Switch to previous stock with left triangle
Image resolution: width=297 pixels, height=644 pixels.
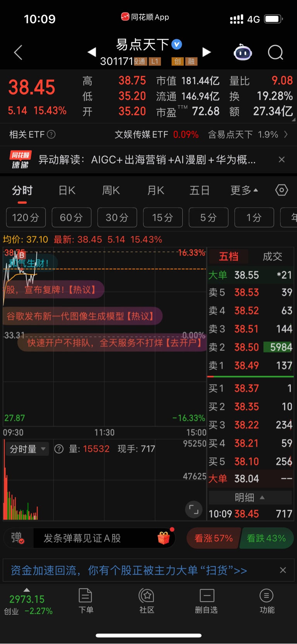point(92,52)
